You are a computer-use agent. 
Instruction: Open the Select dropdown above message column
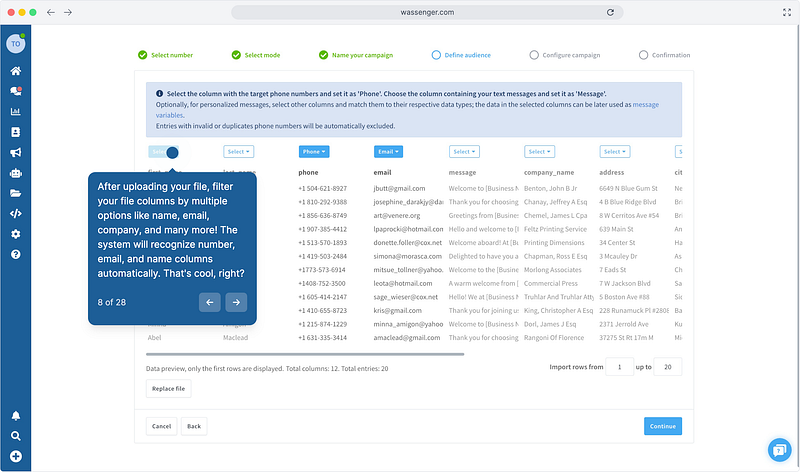coord(464,152)
